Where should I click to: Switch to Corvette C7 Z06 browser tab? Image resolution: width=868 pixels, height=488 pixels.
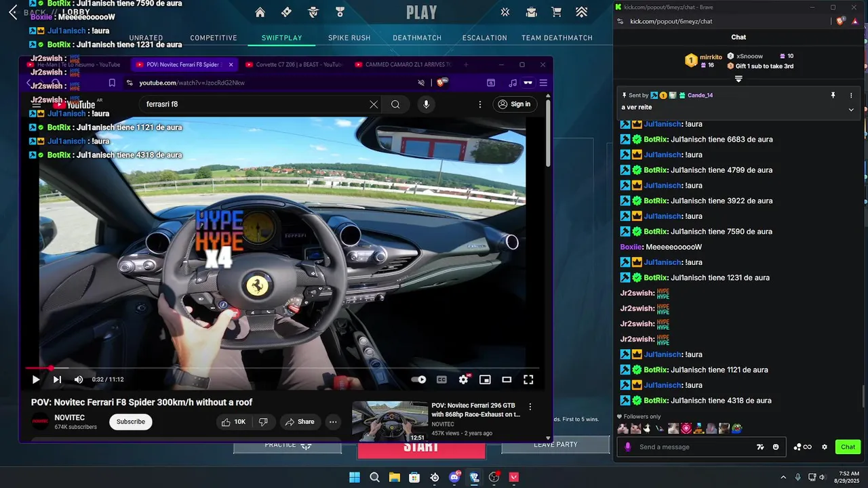click(294, 64)
